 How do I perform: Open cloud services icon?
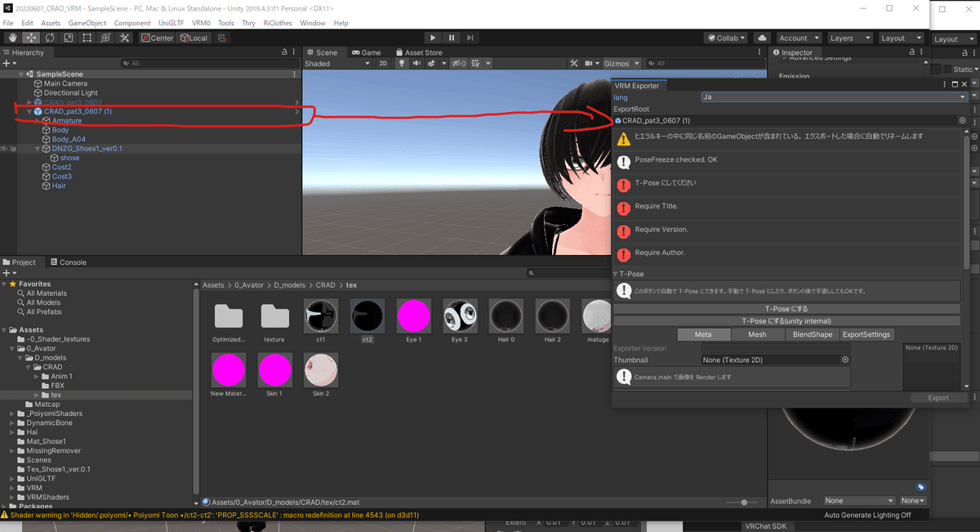click(762, 38)
